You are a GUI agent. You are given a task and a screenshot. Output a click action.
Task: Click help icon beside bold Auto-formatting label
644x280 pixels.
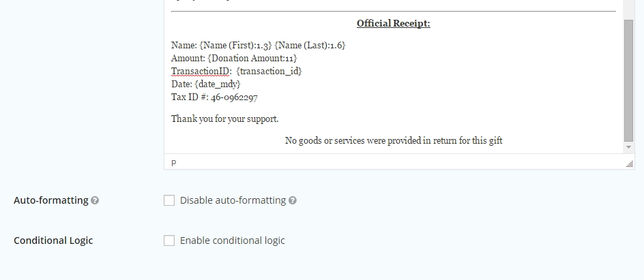coord(95,200)
